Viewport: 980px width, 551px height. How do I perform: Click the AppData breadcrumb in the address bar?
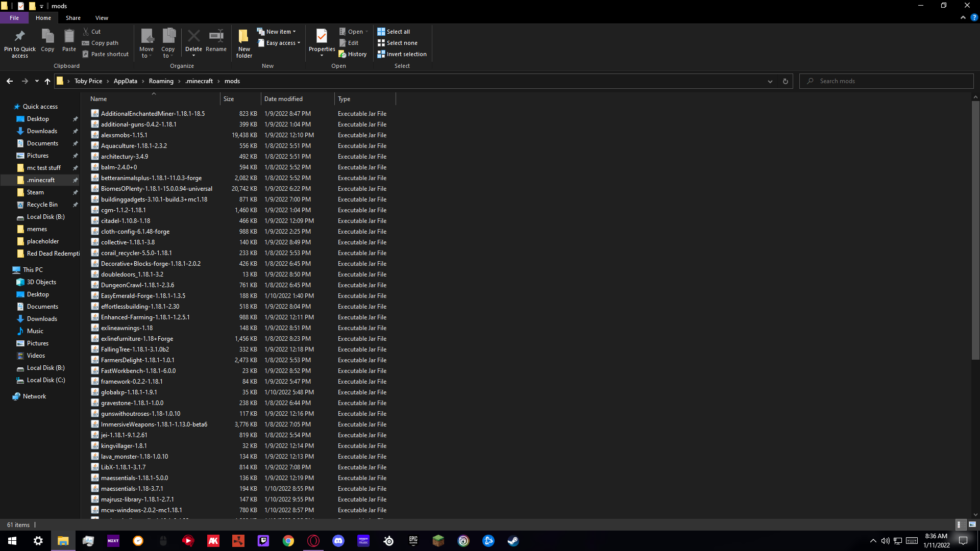(126, 81)
